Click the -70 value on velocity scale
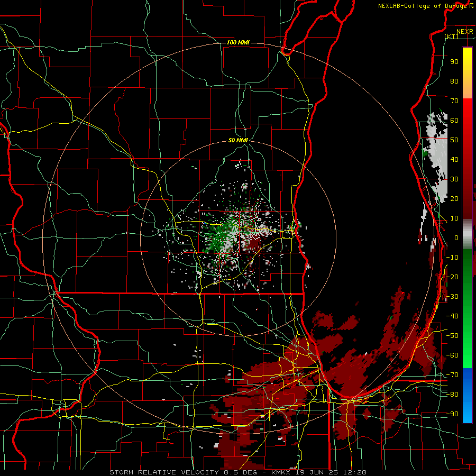476x476 pixels. point(452,374)
